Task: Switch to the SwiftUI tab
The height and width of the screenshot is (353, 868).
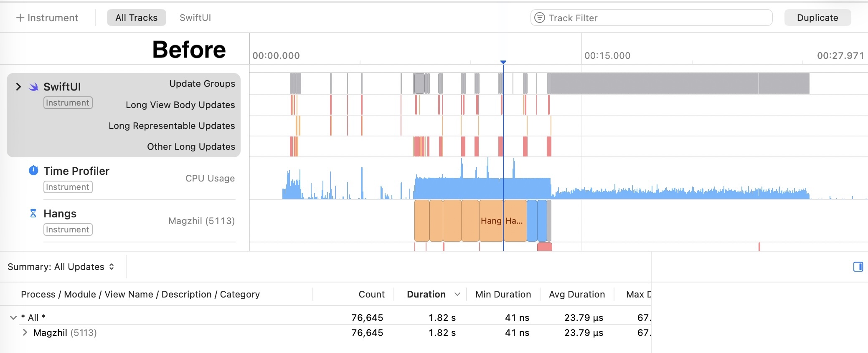Action: [195, 18]
